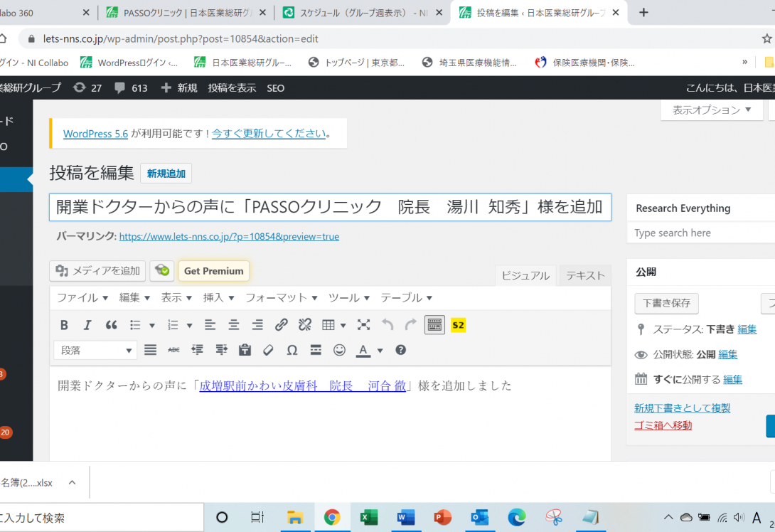Increase paragraph indent
Viewport: 775px width, 532px height.
(x=221, y=350)
